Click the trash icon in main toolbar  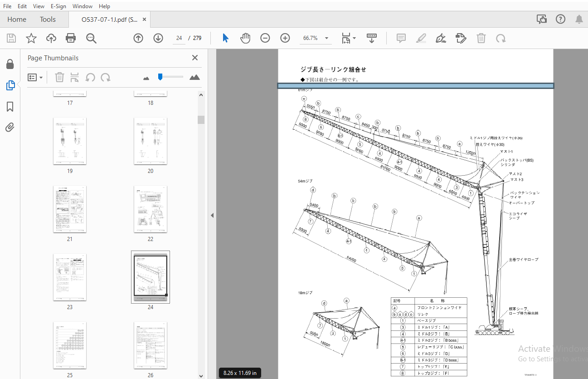click(x=481, y=38)
